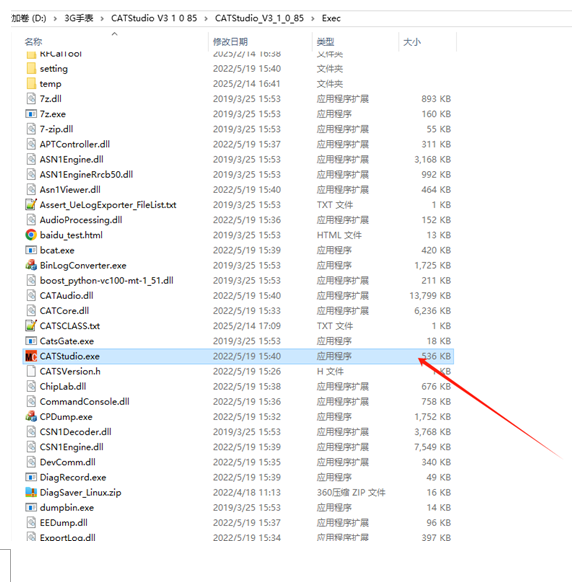The width and height of the screenshot is (572, 582).
Task: Select the CPDump.exe program icon
Action: pos(31,417)
